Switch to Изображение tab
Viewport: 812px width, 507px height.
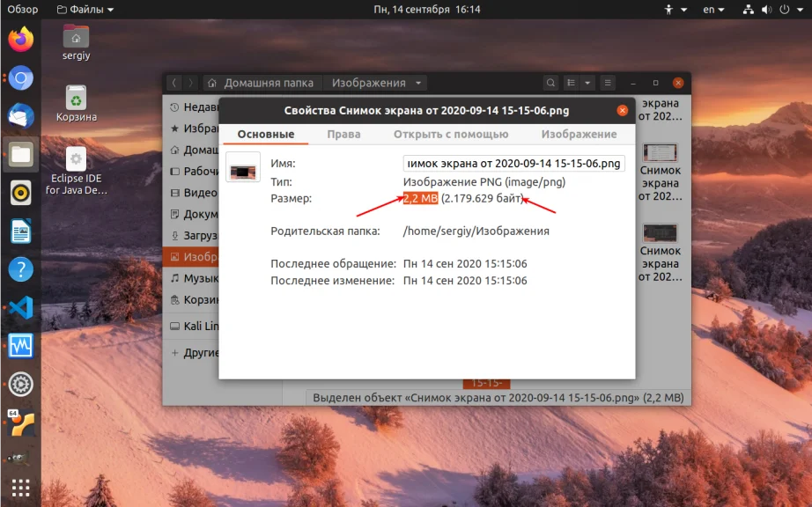(579, 134)
